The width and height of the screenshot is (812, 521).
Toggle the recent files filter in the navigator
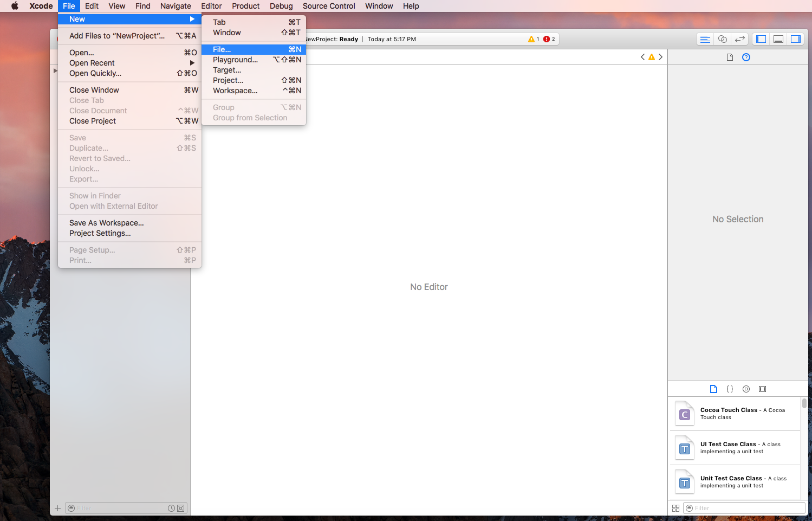point(171,508)
